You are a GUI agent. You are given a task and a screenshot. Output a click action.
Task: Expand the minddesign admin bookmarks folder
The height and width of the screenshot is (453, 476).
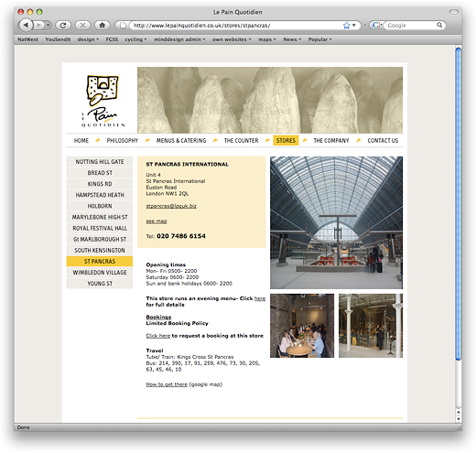(x=179, y=39)
